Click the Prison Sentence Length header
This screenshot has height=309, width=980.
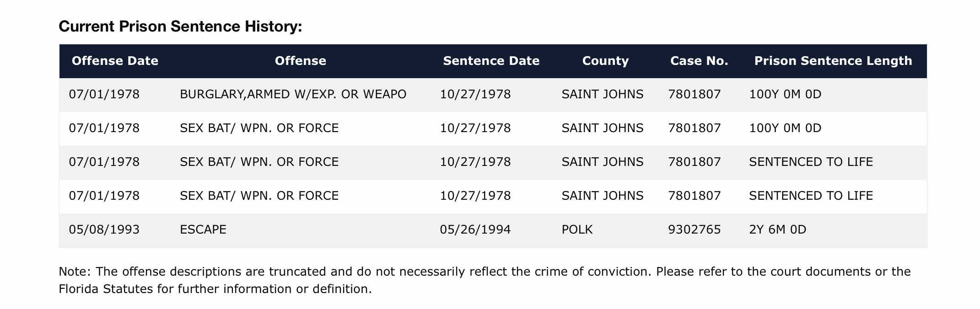point(833,61)
